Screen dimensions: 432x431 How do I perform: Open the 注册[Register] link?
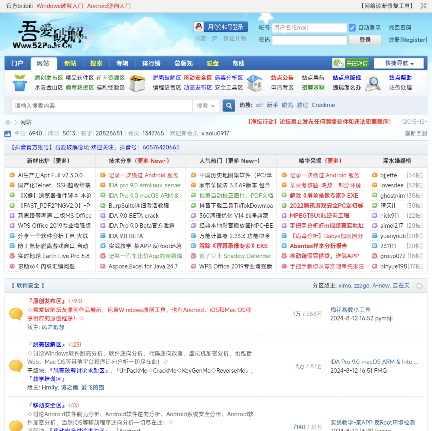click(x=408, y=40)
